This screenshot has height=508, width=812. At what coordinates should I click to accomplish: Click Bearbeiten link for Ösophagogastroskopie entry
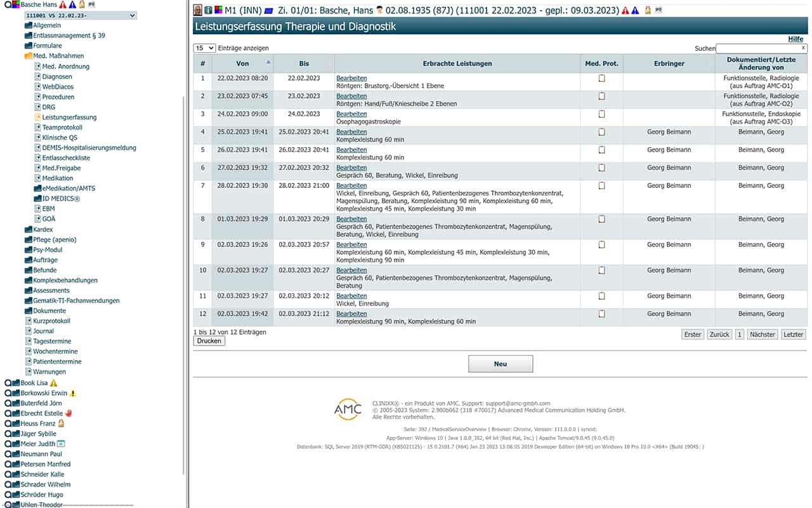351,114
